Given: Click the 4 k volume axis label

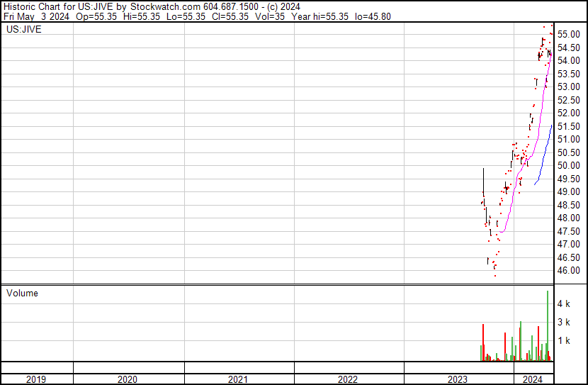Looking at the screenshot, I should [x=564, y=303].
